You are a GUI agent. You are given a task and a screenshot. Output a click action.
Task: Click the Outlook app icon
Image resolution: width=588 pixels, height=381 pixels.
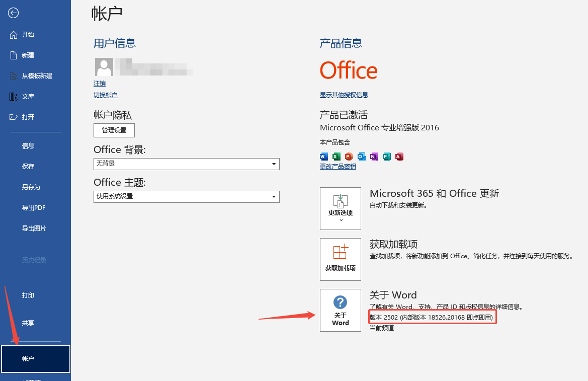click(362, 157)
